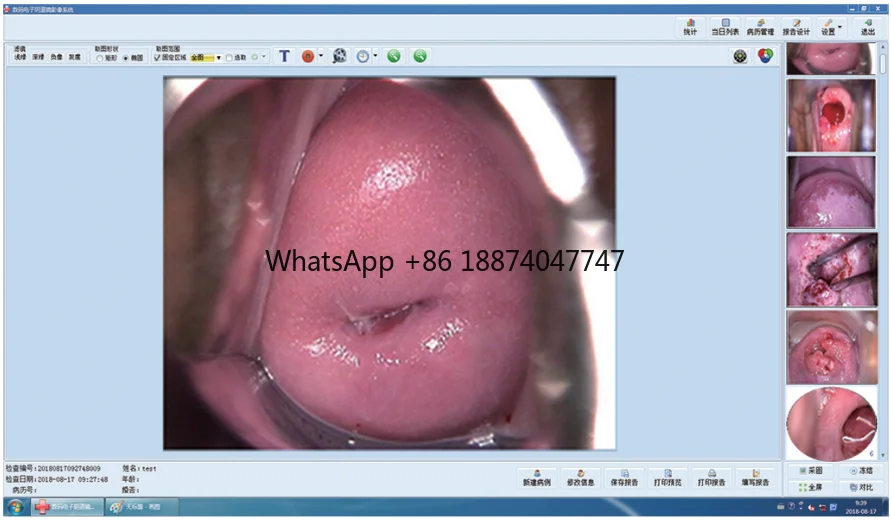Click the main colposcopy image view
Screen dimensions: 891x521
tap(389, 263)
